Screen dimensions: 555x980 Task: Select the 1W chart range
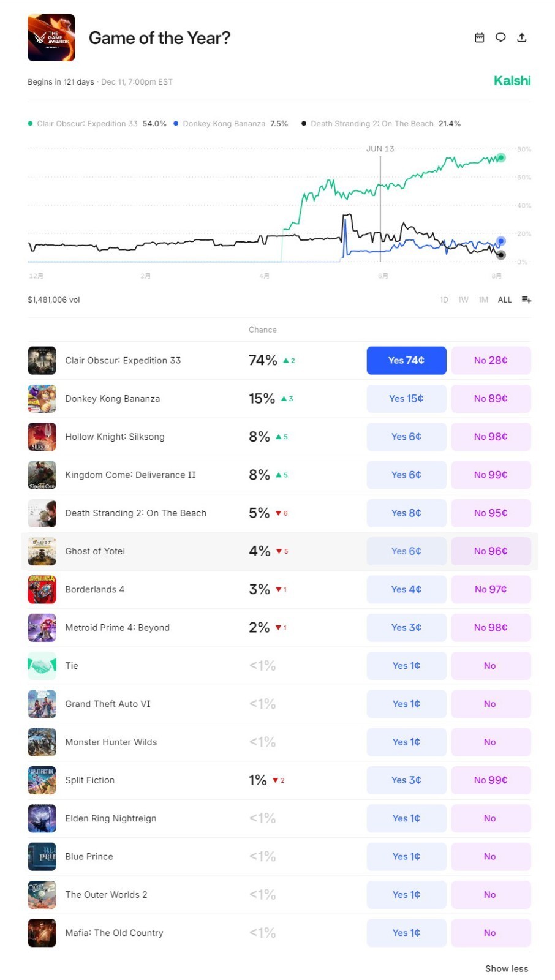pos(463,300)
